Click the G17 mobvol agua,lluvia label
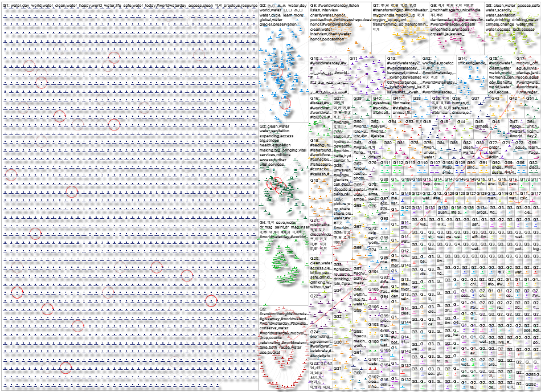The image size is (541, 392). [x=527, y=75]
